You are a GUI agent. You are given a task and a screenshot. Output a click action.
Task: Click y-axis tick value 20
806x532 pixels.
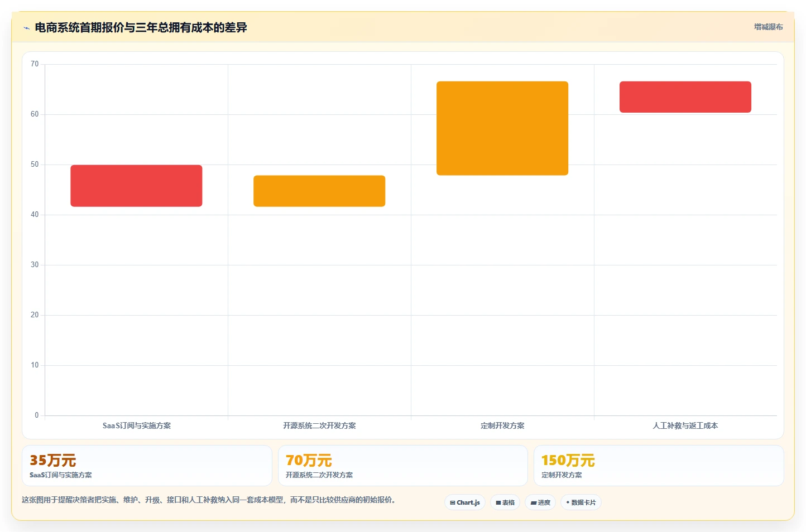pos(35,315)
